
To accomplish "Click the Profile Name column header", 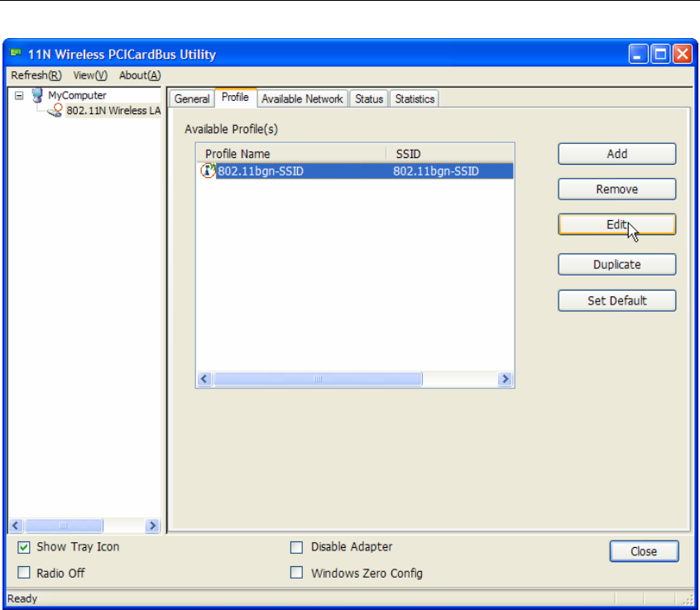I will coord(291,154).
